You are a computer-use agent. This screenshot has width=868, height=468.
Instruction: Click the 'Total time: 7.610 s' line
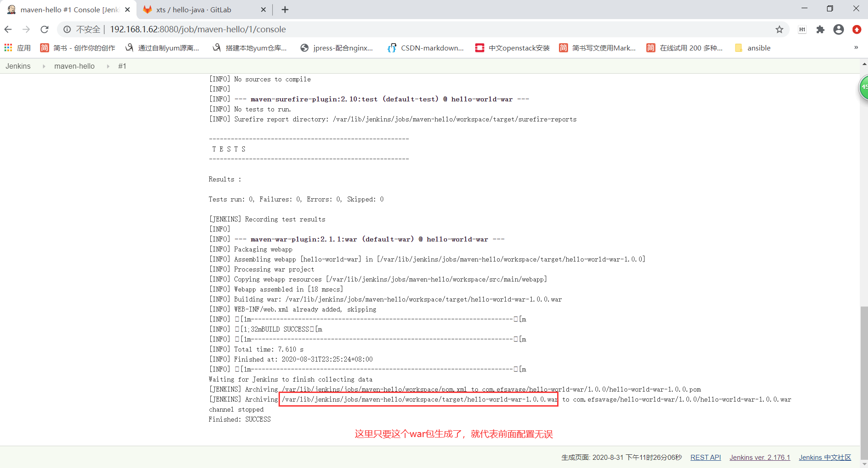tap(256, 349)
